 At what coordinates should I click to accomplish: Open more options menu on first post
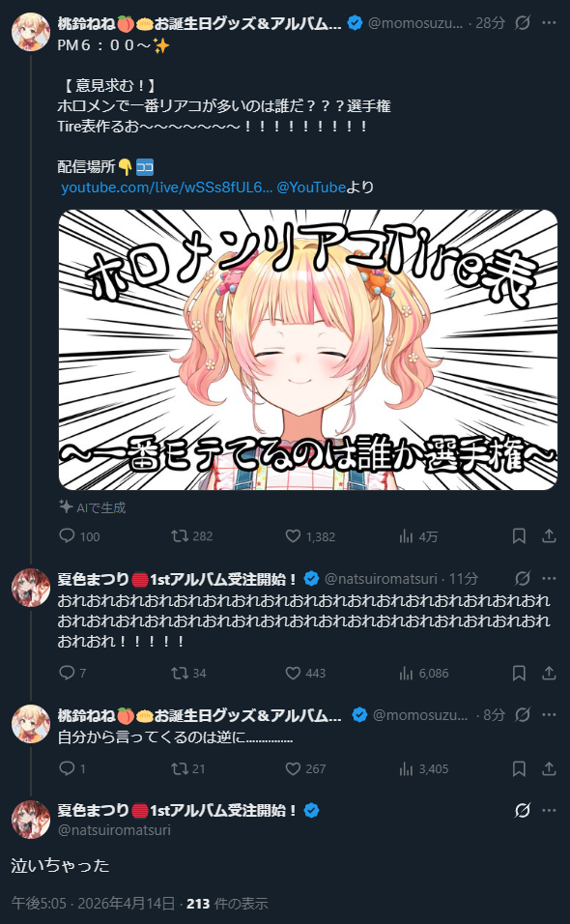(549, 23)
